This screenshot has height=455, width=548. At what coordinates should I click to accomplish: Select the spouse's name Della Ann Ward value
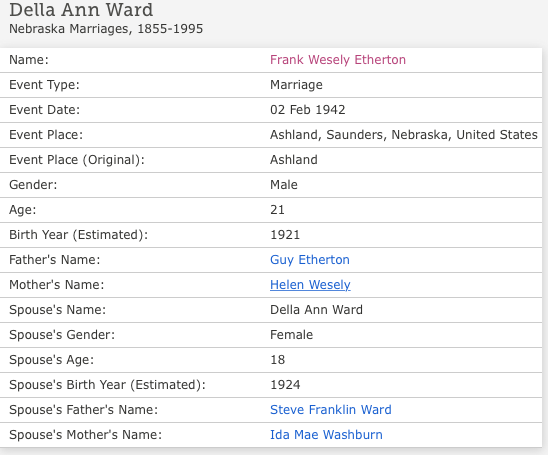(x=316, y=310)
